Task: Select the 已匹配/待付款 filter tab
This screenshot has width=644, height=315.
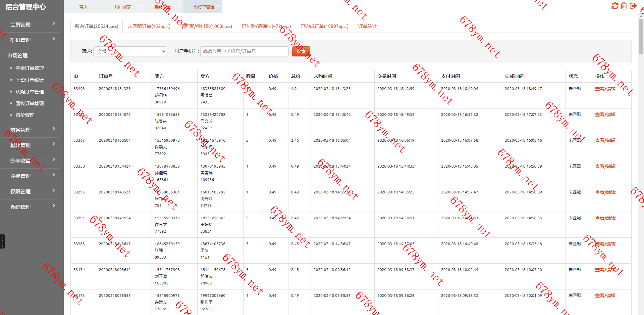Action: click(x=206, y=26)
